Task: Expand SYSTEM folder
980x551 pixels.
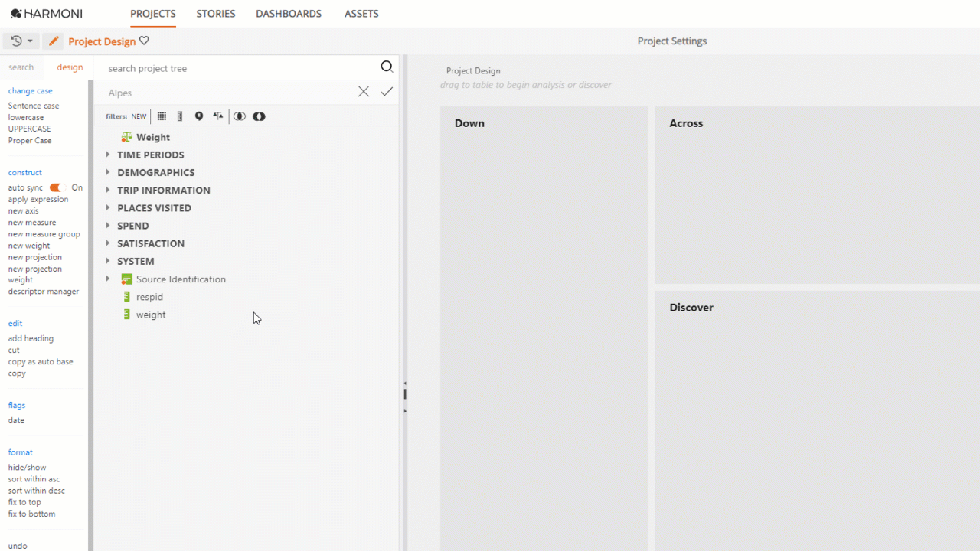Action: 108,261
